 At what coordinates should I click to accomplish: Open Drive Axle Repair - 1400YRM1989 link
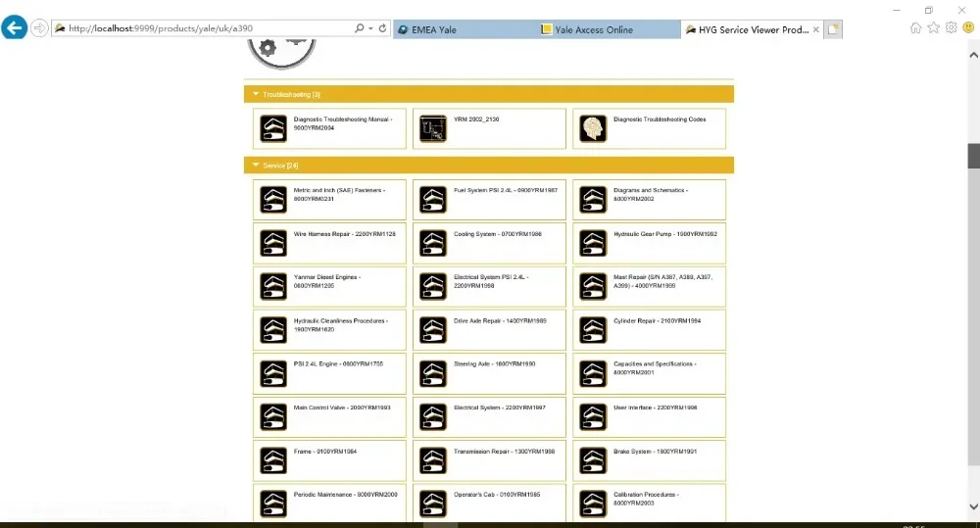coord(500,320)
